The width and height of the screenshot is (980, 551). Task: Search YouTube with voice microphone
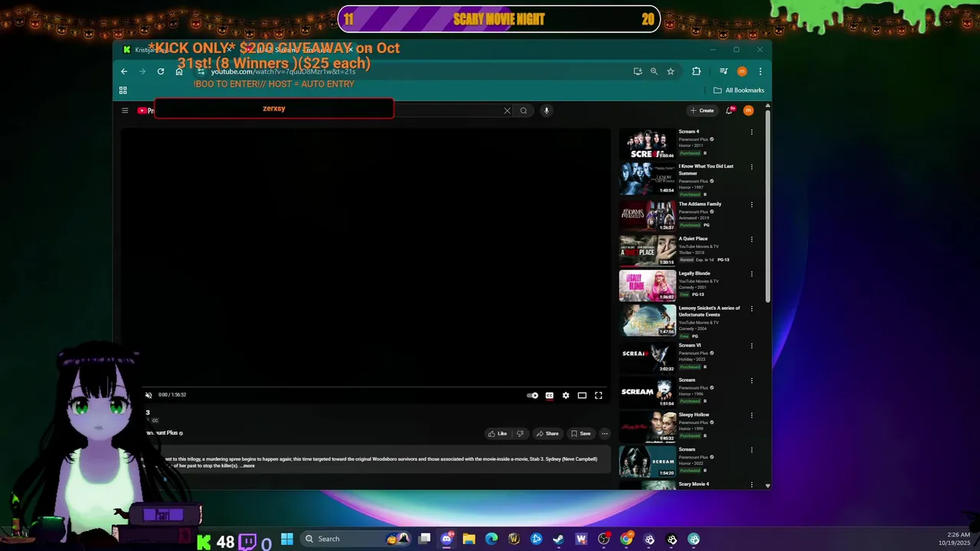546,110
